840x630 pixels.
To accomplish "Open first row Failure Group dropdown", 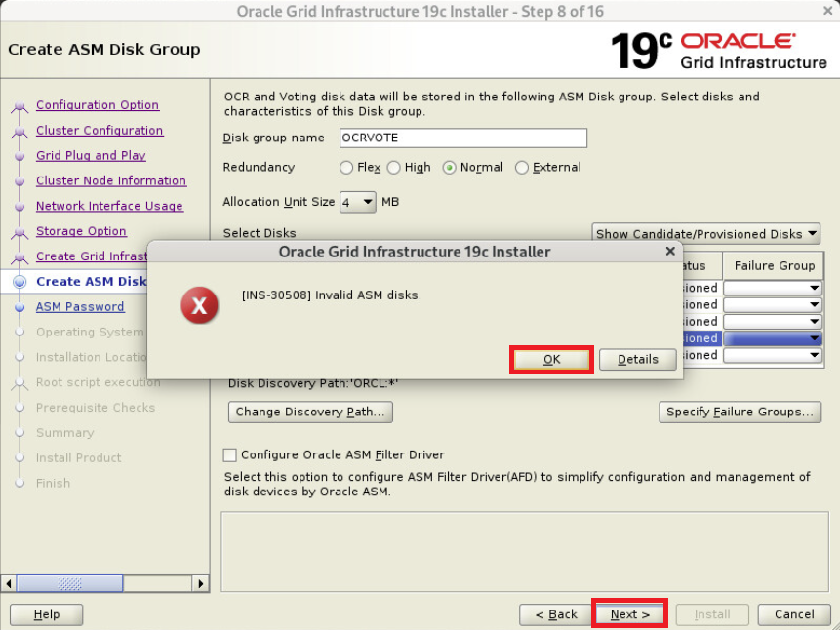I will click(x=773, y=288).
